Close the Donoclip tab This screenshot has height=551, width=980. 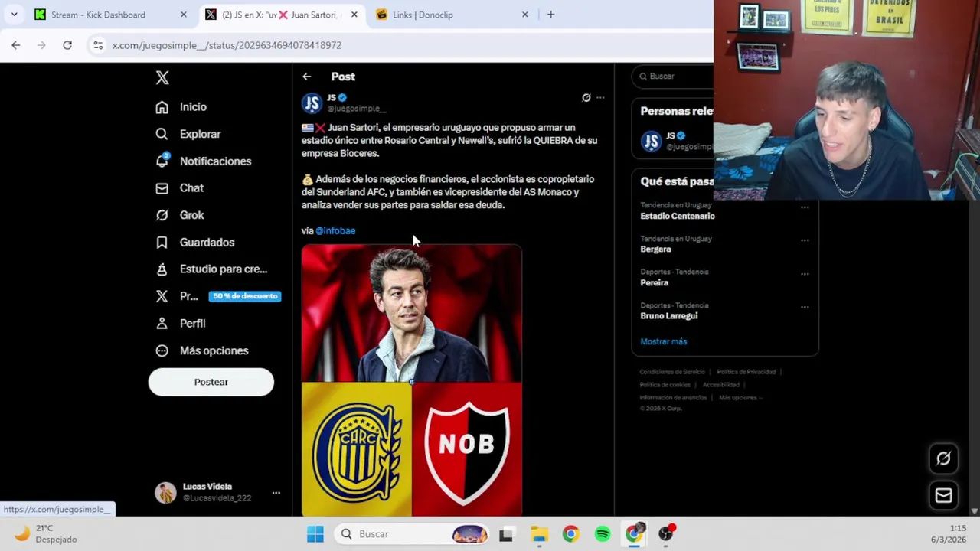coord(525,15)
